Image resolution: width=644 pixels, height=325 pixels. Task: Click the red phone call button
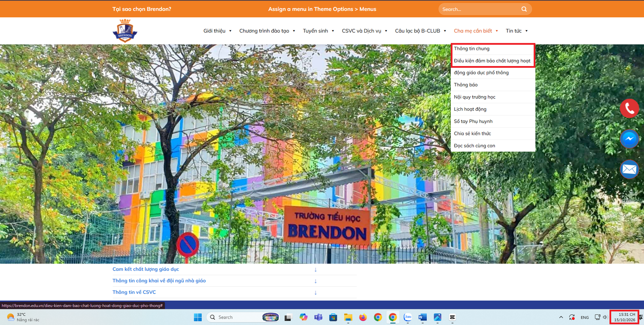click(629, 108)
